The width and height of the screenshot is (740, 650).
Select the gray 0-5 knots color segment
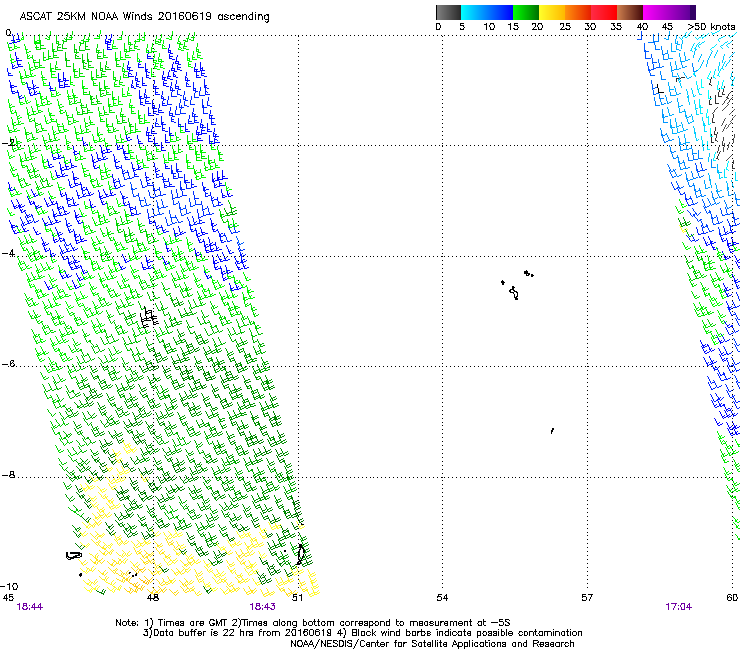pyautogui.click(x=448, y=12)
